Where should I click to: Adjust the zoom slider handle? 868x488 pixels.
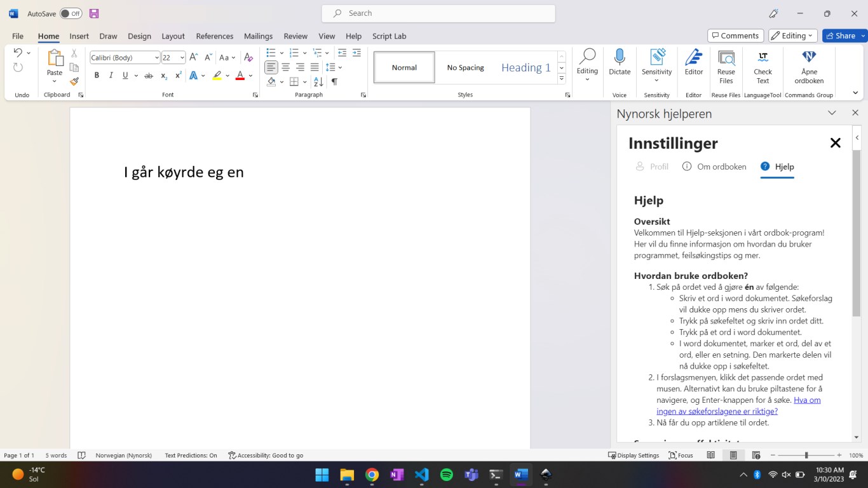806,456
